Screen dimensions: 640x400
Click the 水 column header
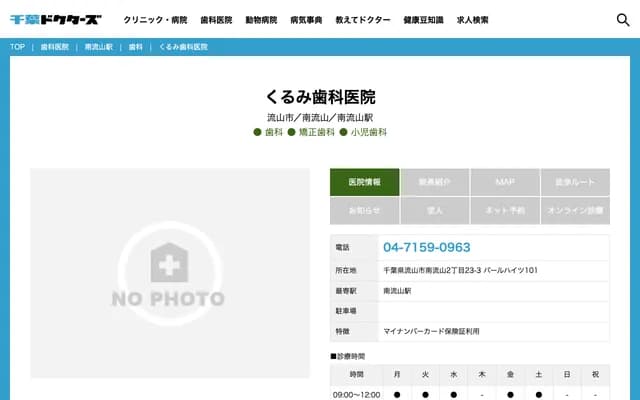tap(453, 374)
